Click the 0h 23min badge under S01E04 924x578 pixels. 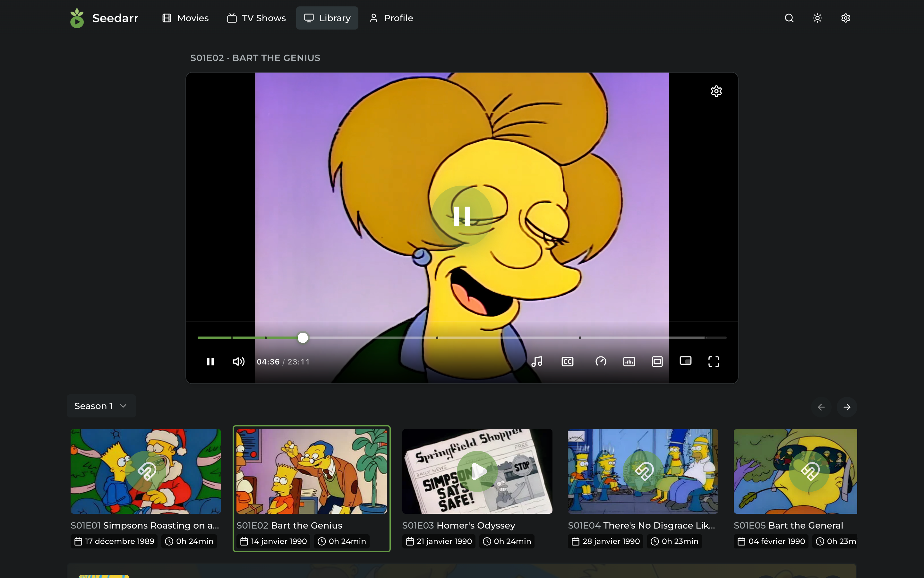pyautogui.click(x=675, y=541)
